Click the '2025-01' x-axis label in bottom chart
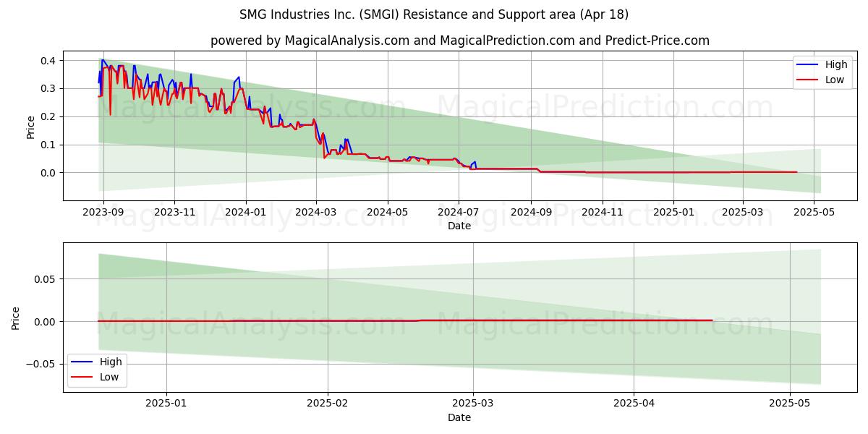The image size is (868, 434). click(166, 404)
